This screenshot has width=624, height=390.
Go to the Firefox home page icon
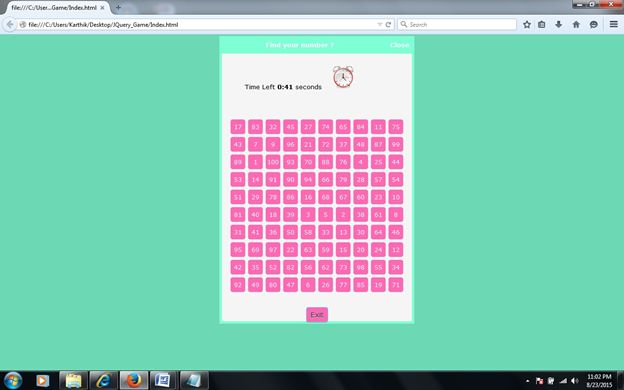click(x=576, y=24)
